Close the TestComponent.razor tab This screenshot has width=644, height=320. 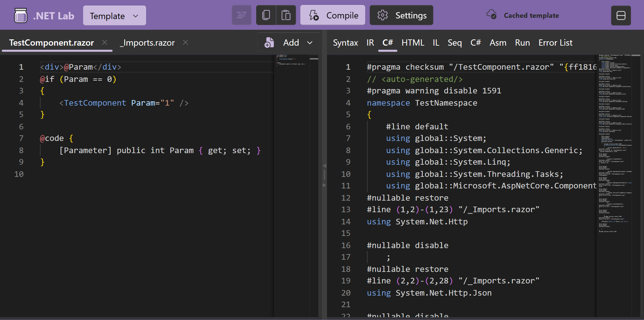click(x=105, y=42)
